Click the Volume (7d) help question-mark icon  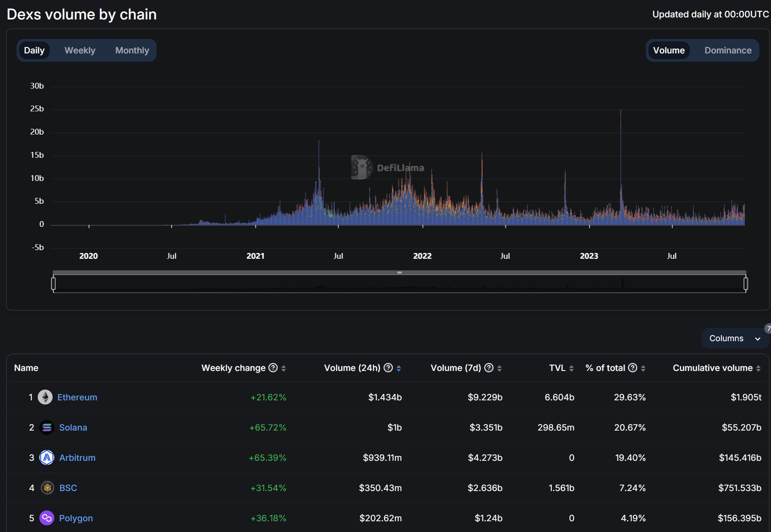(489, 368)
